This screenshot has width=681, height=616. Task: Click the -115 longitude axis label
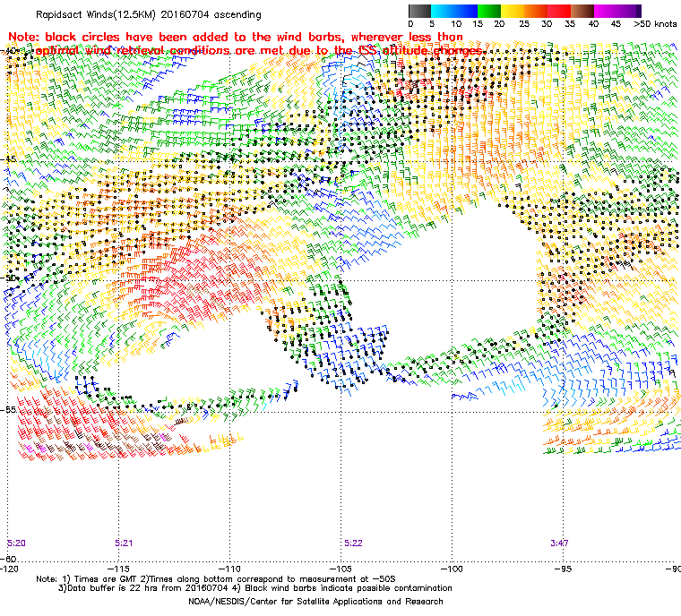click(118, 569)
